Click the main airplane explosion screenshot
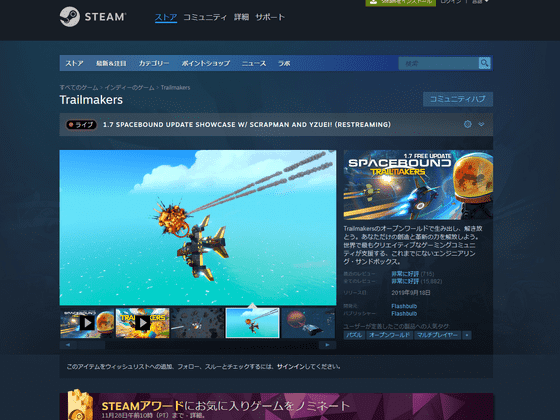Image resolution: width=560 pixels, height=420 pixels. [x=198, y=228]
